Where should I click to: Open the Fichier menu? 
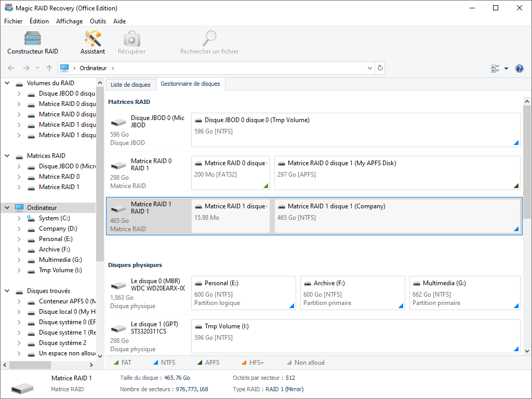coord(13,21)
